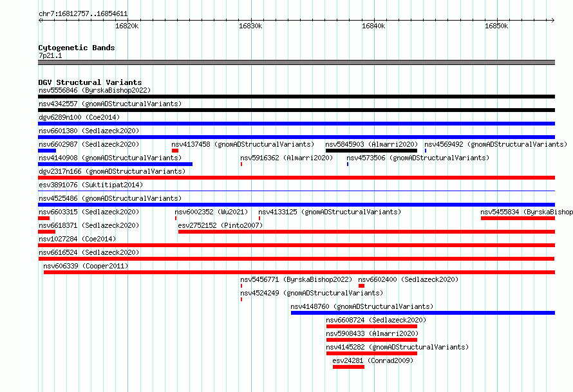The width and height of the screenshot is (573, 392).
Task: Click the left arrow of the ruler
Action: [x=40, y=20]
